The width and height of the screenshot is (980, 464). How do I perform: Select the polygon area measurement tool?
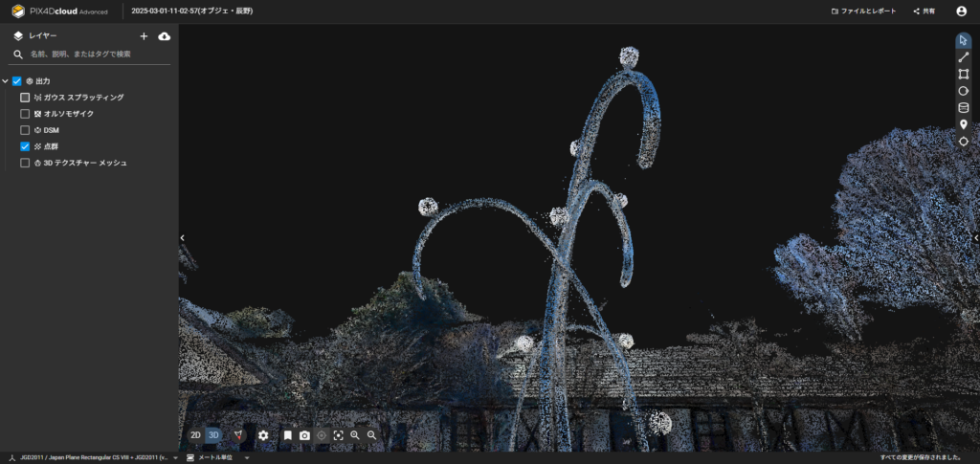[x=963, y=74]
